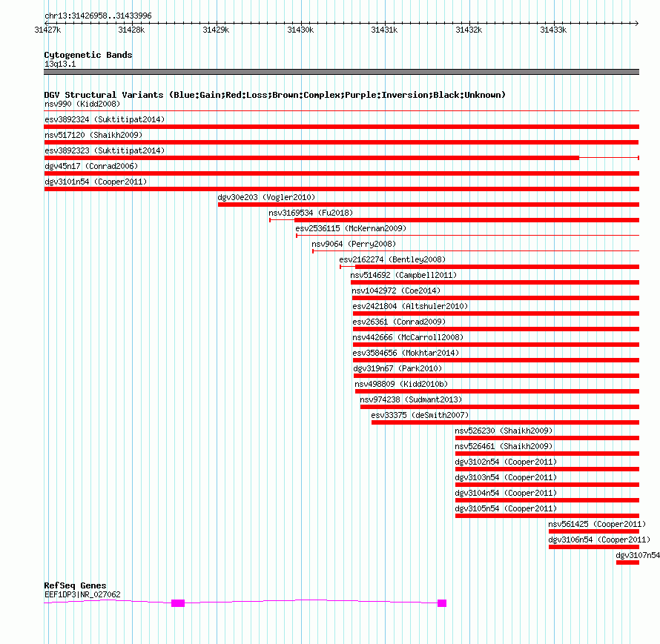
Task: Click nsv498809 (Kidd2010b) label
Action: 401,384
